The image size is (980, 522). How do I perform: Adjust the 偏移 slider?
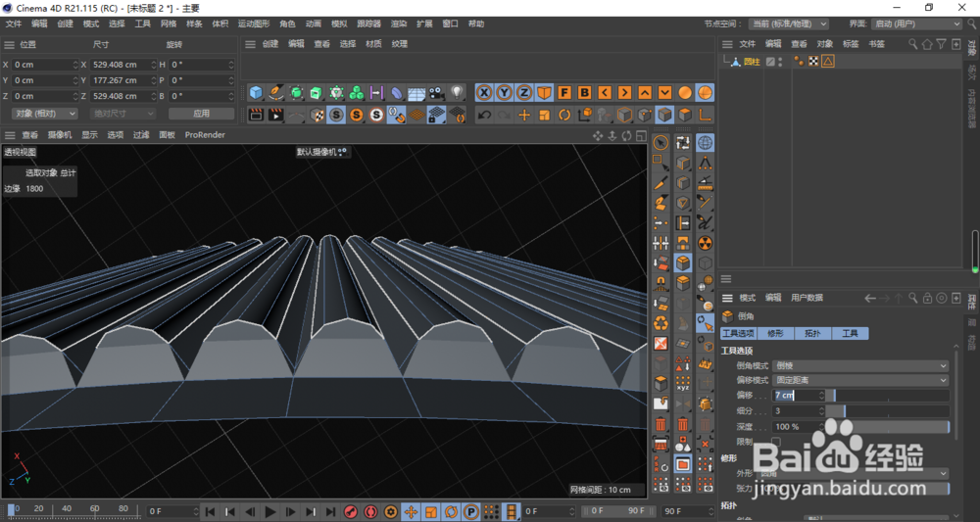click(x=888, y=396)
